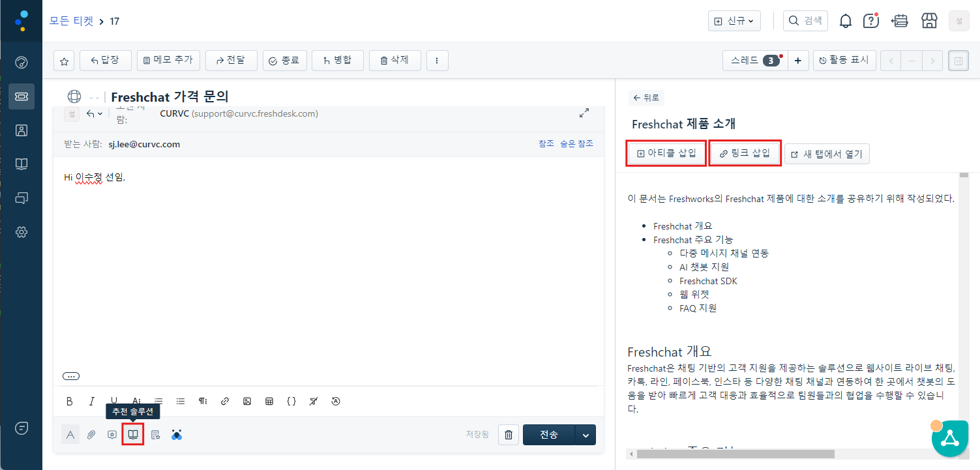Viewport: 980px width, 470px height.
Task: Click the 검색 search field
Action: pyautogui.click(x=805, y=21)
